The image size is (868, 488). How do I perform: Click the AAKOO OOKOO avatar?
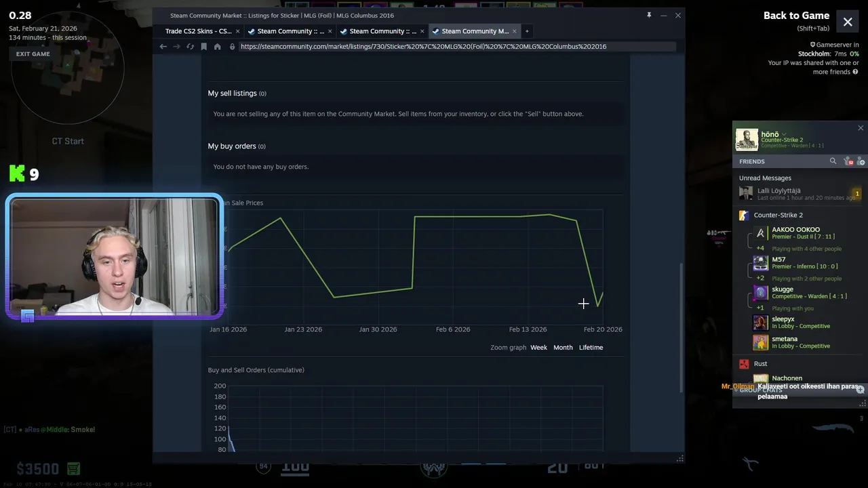tap(761, 233)
